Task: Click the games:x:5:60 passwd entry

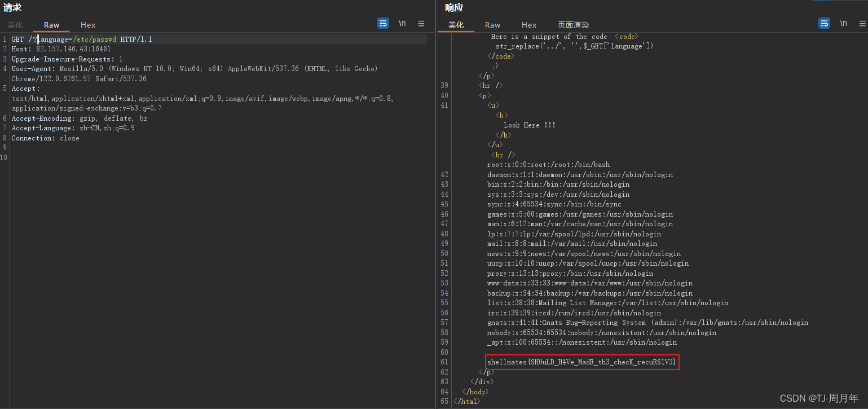Action: click(x=580, y=214)
